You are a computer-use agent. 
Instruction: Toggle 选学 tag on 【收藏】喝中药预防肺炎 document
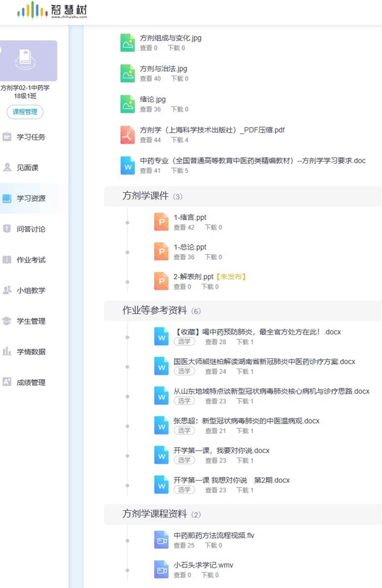pyautogui.click(x=184, y=342)
